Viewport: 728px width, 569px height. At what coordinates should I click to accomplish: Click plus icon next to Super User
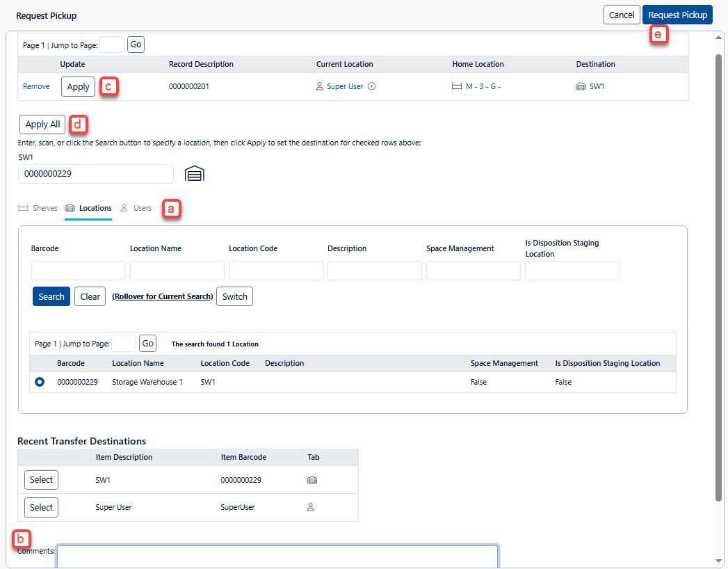coord(371,87)
